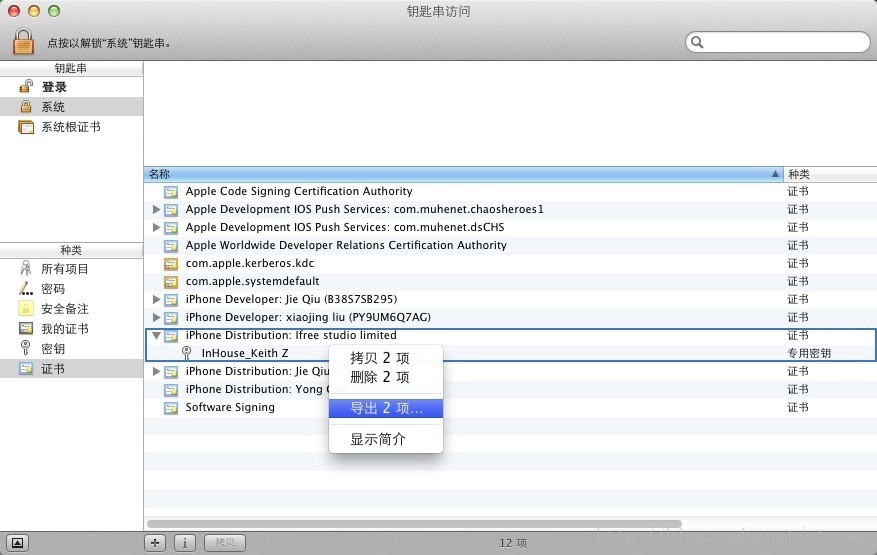
Task: Click the 登录 keychain label
Action: click(x=54, y=87)
